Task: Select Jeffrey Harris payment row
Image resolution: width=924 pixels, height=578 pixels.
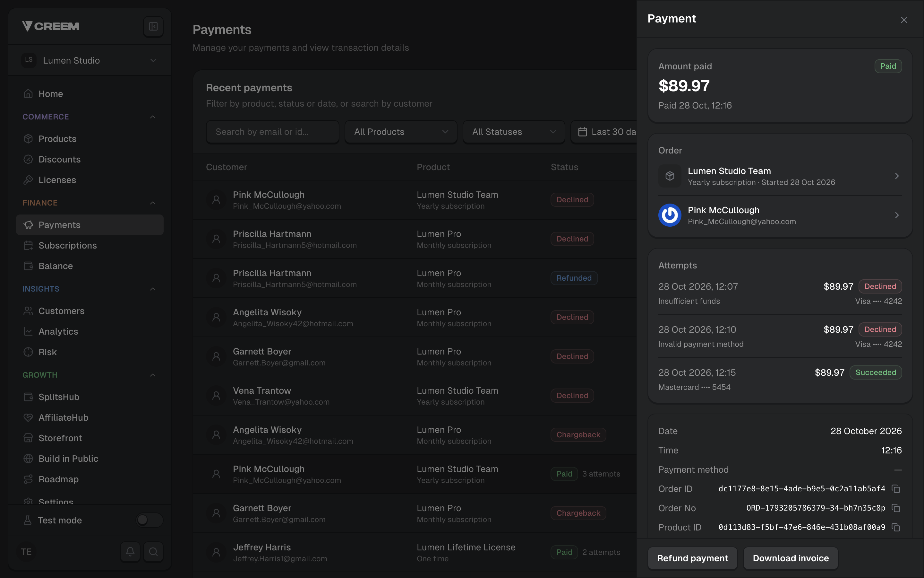Action: point(415,552)
